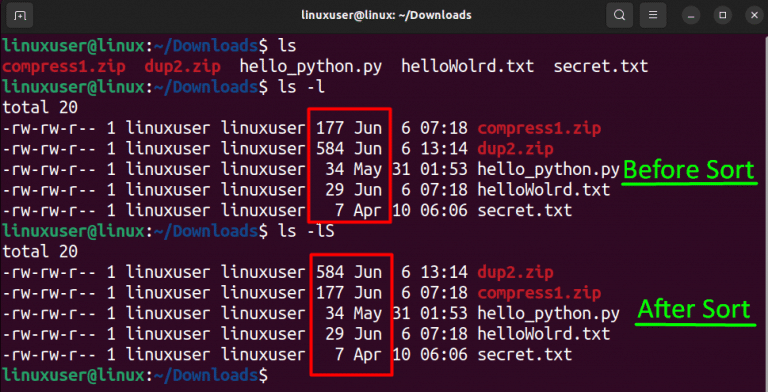Screen dimensions: 768x392
Task: Open the hamburger menu button
Action: coord(652,16)
